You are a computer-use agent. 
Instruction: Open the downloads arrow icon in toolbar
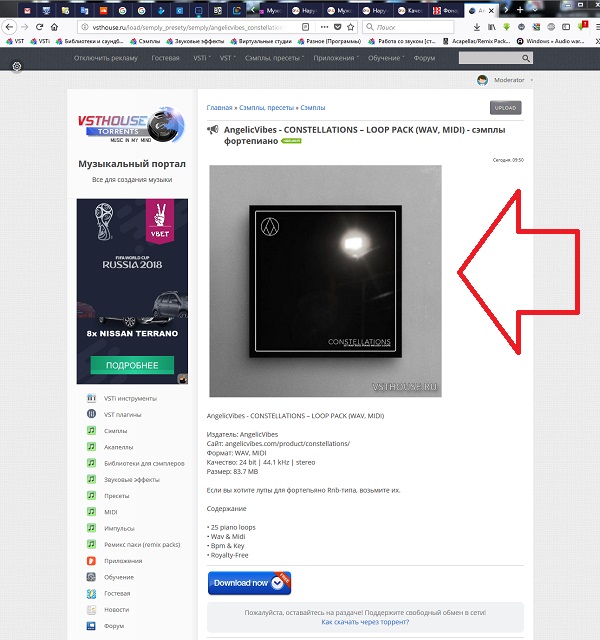point(477,27)
